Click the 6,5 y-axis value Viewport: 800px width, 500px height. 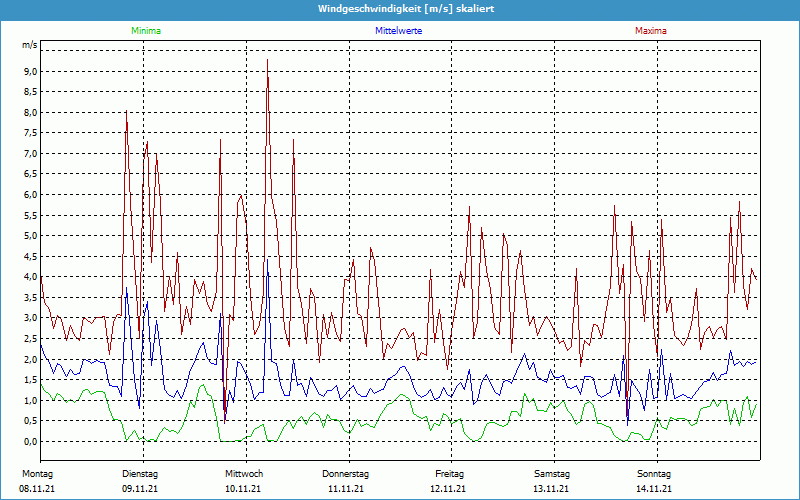(x=31, y=174)
